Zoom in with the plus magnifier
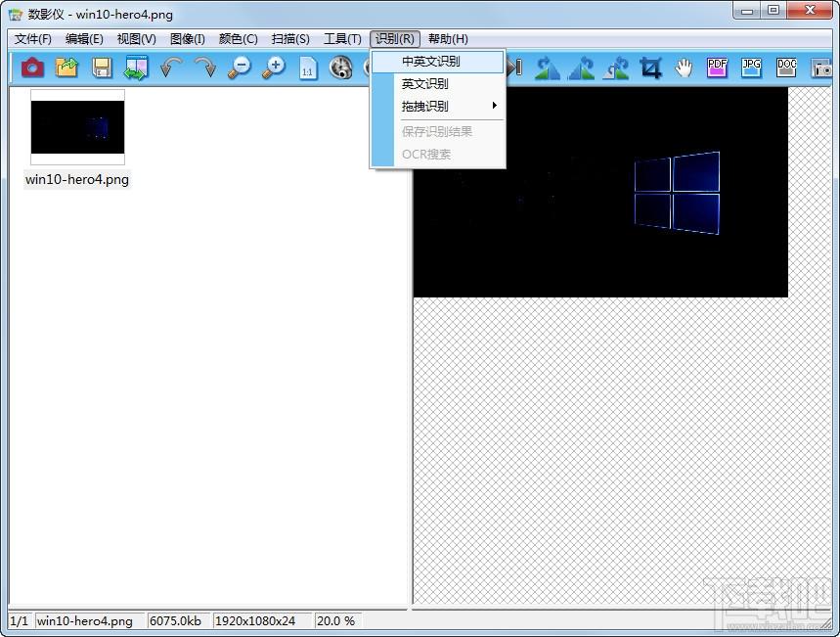This screenshot has width=840, height=637. pos(274,68)
